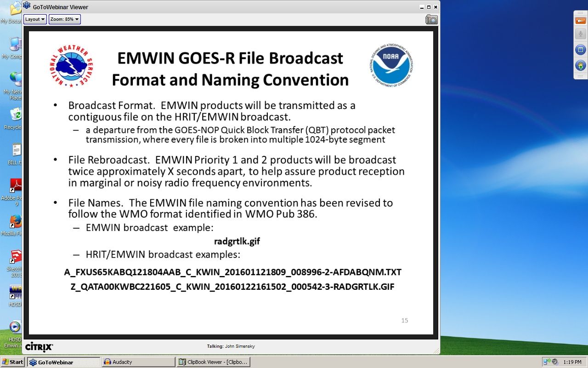588x368 pixels.
Task: Toggle the microphone mute button
Action: pos(580,34)
